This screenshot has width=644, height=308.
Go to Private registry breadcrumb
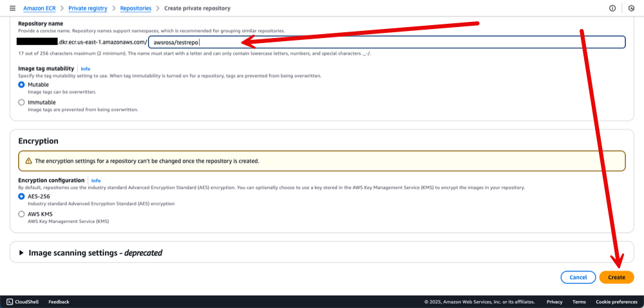point(88,8)
